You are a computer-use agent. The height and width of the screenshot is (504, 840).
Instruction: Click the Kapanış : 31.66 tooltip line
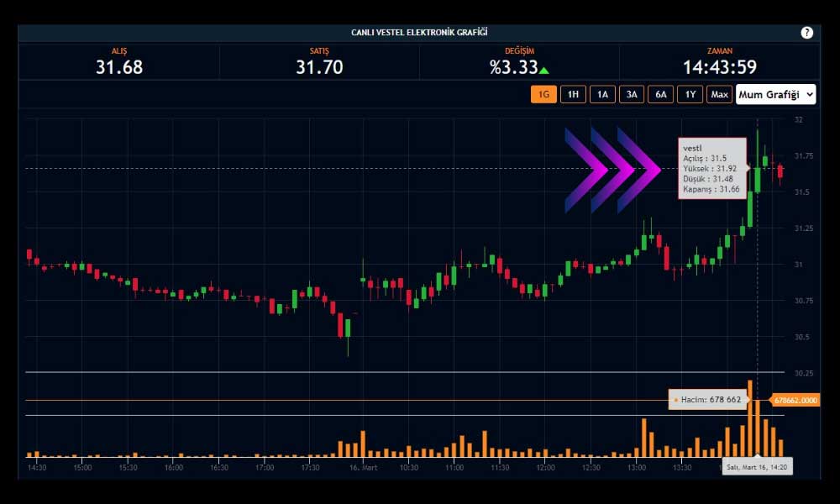[711, 189]
